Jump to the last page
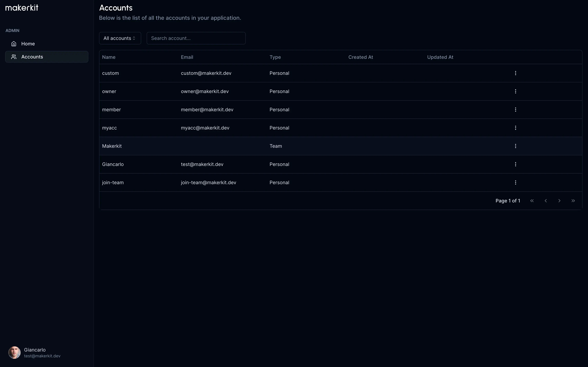Screen dimensions: 588x367 click(x=573, y=201)
